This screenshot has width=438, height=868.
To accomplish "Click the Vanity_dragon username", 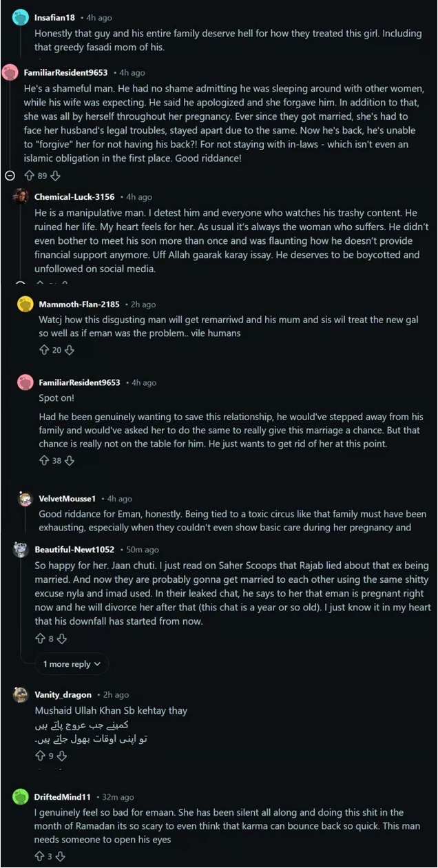I will [x=63, y=695].
